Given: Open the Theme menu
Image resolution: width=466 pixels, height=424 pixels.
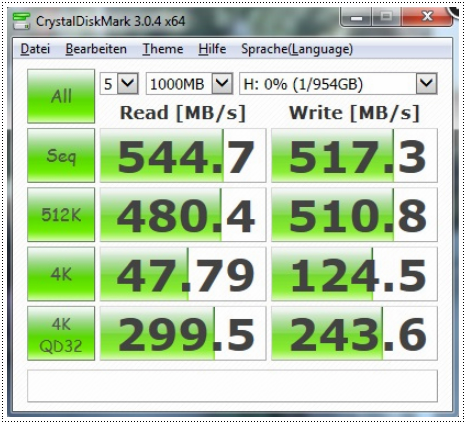Looking at the screenshot, I should tap(163, 49).
